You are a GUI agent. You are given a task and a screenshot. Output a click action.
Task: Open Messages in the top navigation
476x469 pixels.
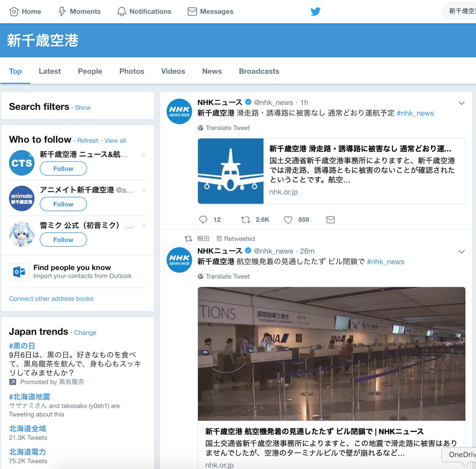tap(211, 11)
